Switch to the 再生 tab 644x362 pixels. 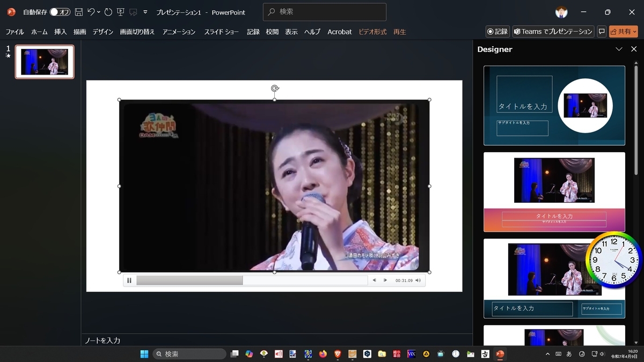(400, 32)
